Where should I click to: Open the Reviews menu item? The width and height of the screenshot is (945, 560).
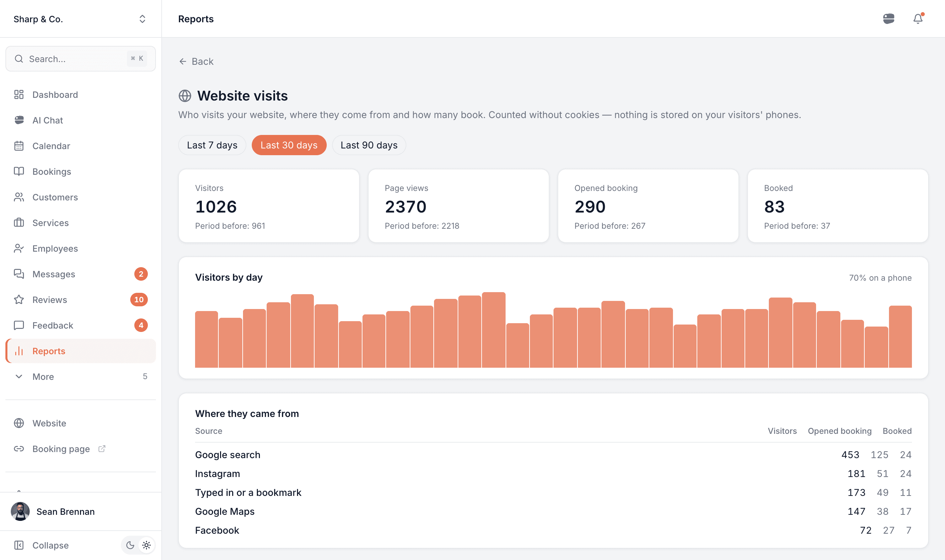pyautogui.click(x=80, y=300)
